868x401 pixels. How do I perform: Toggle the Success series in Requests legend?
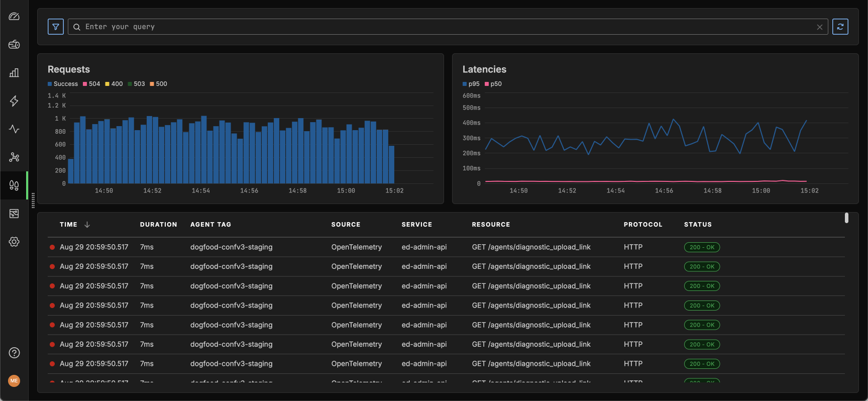(63, 84)
